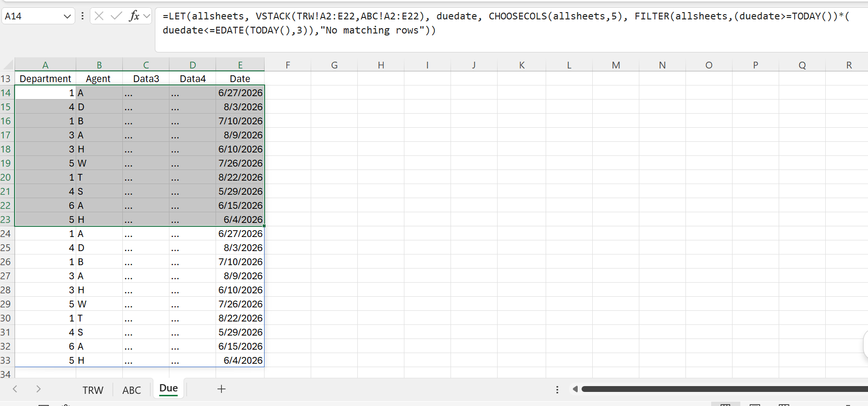Select the 7/10/2026 date in row 16

240,121
